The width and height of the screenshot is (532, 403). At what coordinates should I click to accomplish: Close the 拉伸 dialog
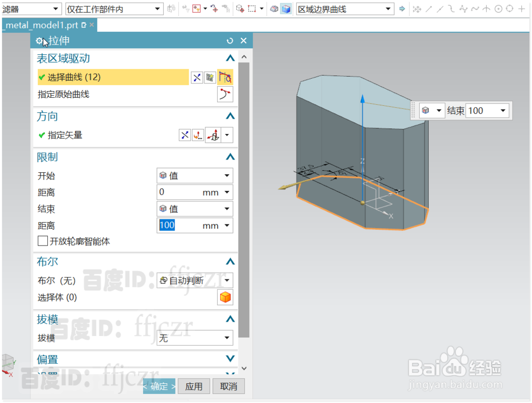243,41
